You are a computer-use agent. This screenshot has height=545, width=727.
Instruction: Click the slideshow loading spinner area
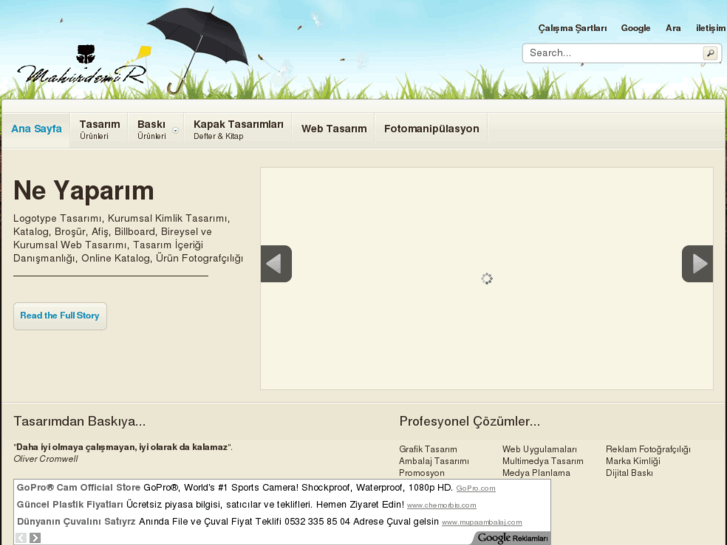486,278
